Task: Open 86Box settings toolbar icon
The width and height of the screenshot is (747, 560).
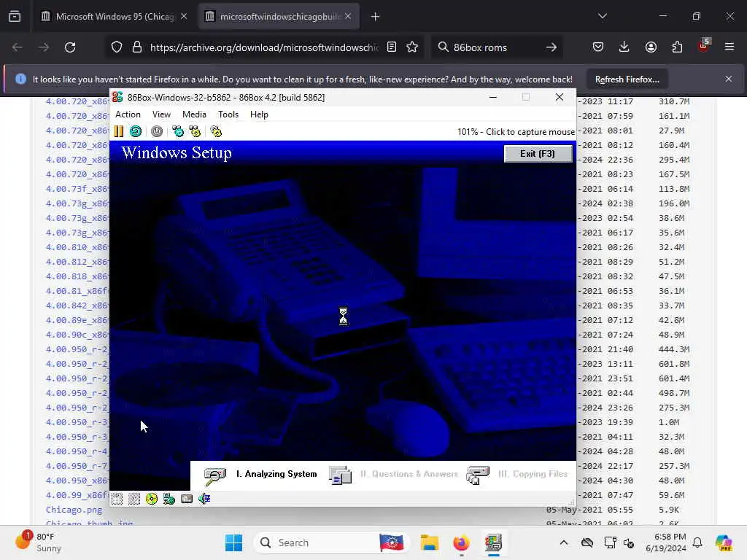Action: coord(216,131)
